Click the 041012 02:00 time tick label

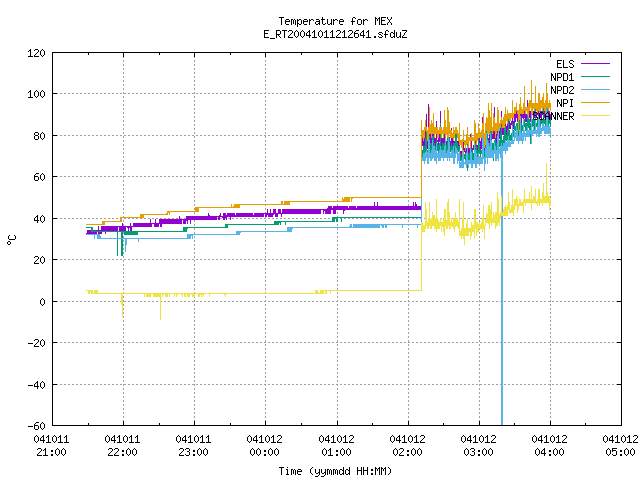[407, 446]
